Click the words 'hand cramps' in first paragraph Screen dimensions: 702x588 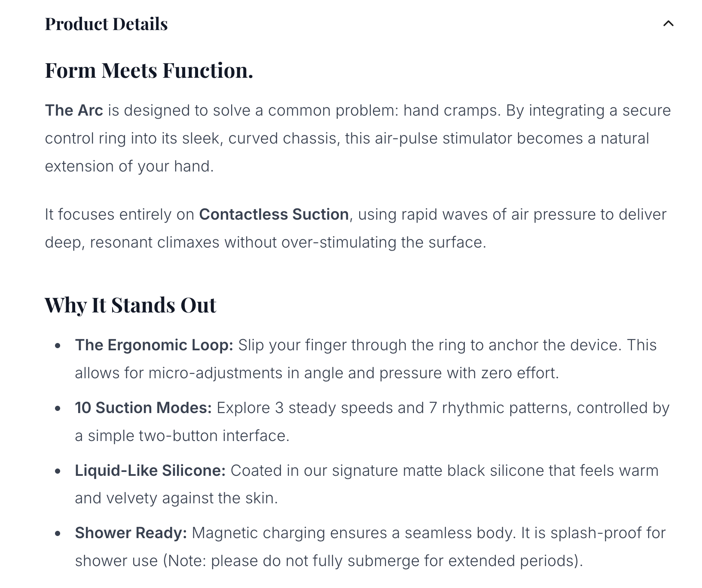[x=452, y=110]
